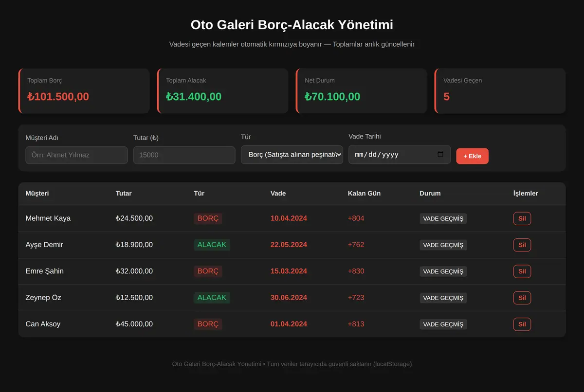The height and width of the screenshot is (392, 584).
Task: Select the Toplam Borç summary card
Action: 84,91
